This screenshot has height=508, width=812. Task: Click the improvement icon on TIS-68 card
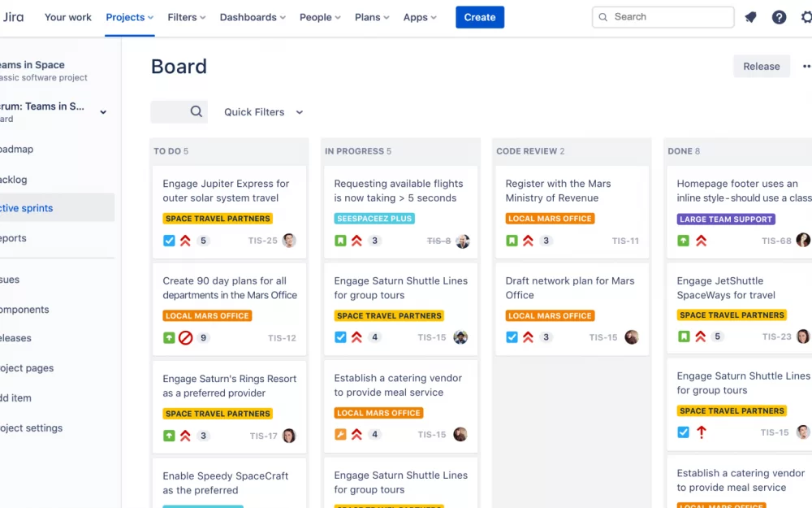pyautogui.click(x=684, y=241)
